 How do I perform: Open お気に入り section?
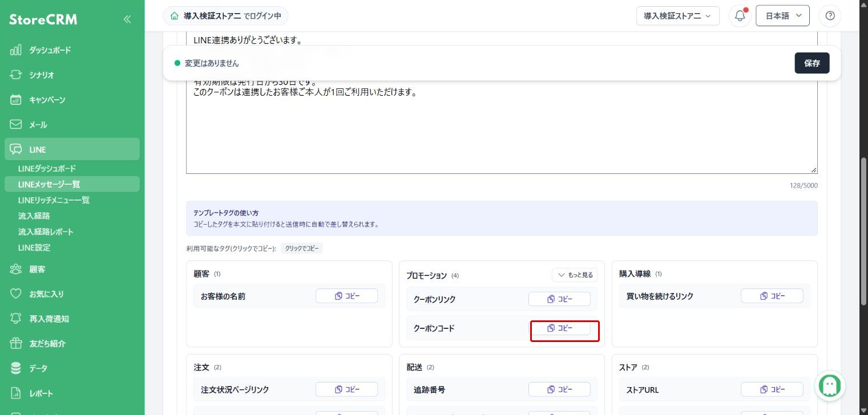point(72,294)
